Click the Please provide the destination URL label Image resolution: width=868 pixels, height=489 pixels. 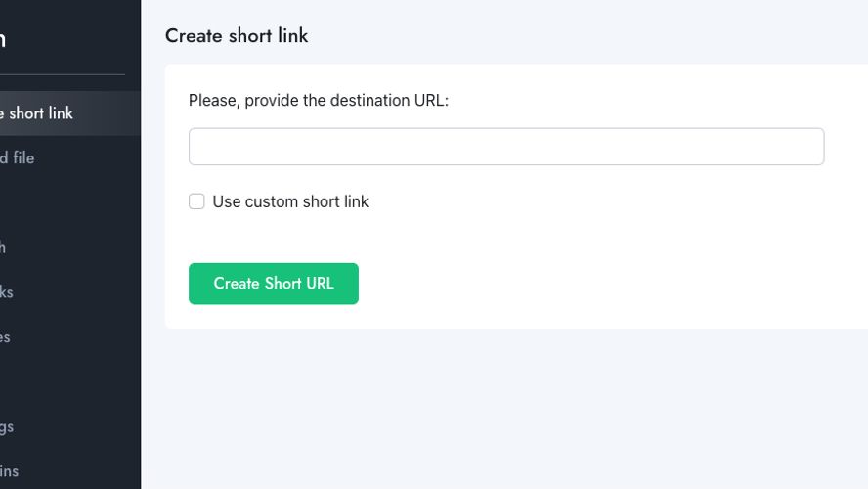coord(319,100)
